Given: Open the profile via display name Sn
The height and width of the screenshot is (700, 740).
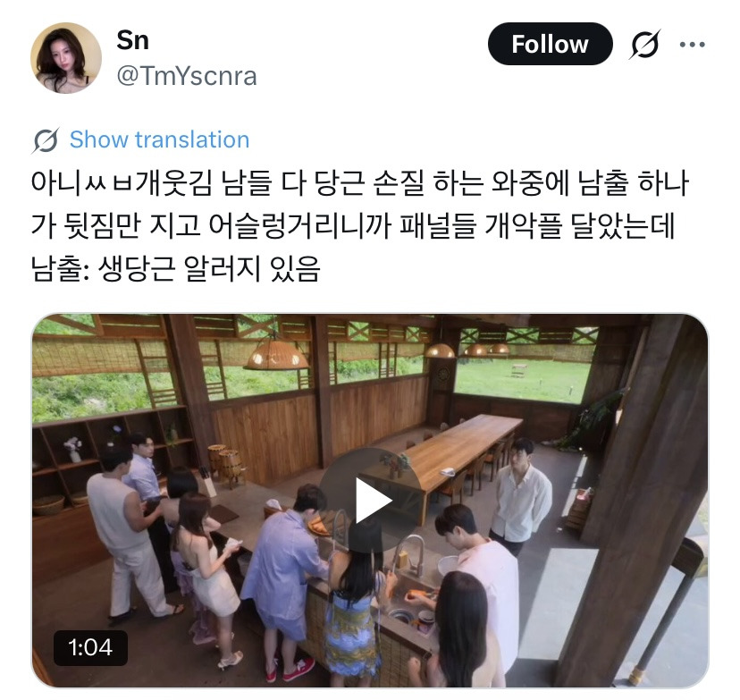Looking at the screenshot, I should point(132,40).
